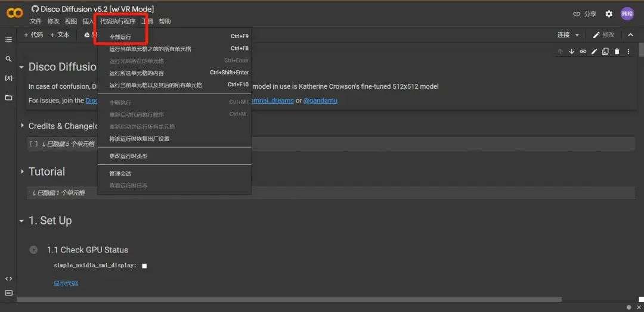Click the 连接 connect button

click(x=563, y=35)
